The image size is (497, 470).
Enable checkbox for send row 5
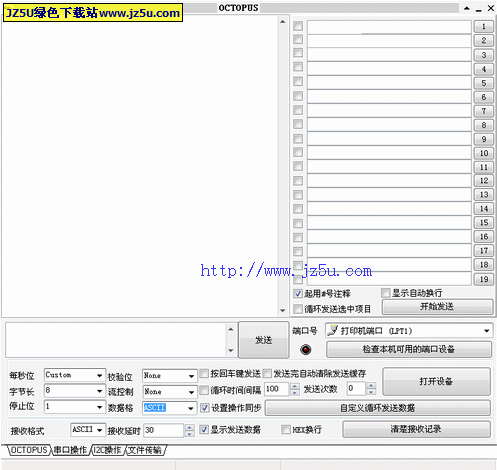(298, 81)
